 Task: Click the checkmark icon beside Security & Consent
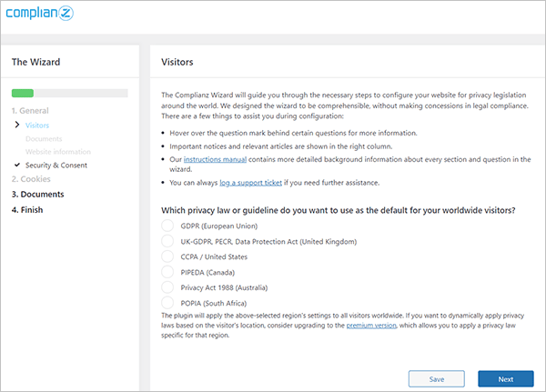point(17,165)
